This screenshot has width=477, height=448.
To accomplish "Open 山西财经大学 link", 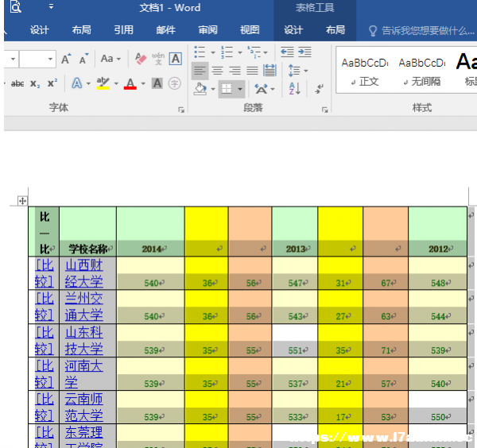I will 84,273.
